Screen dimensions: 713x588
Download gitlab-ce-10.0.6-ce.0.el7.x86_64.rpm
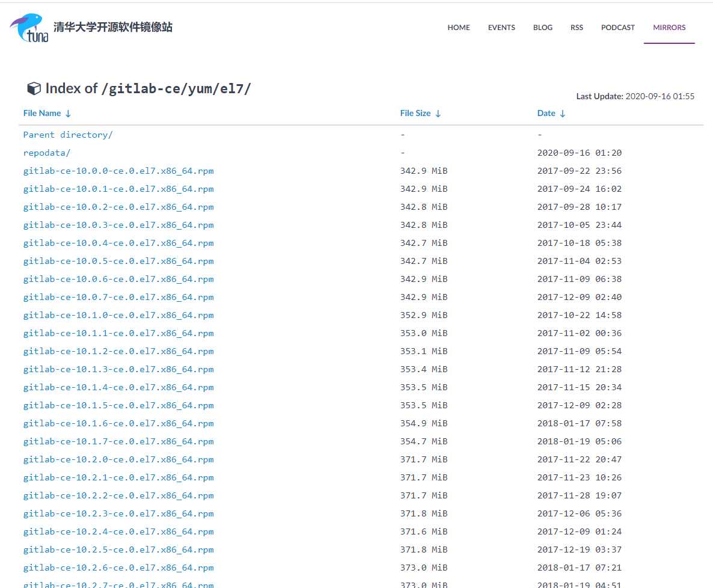click(118, 279)
